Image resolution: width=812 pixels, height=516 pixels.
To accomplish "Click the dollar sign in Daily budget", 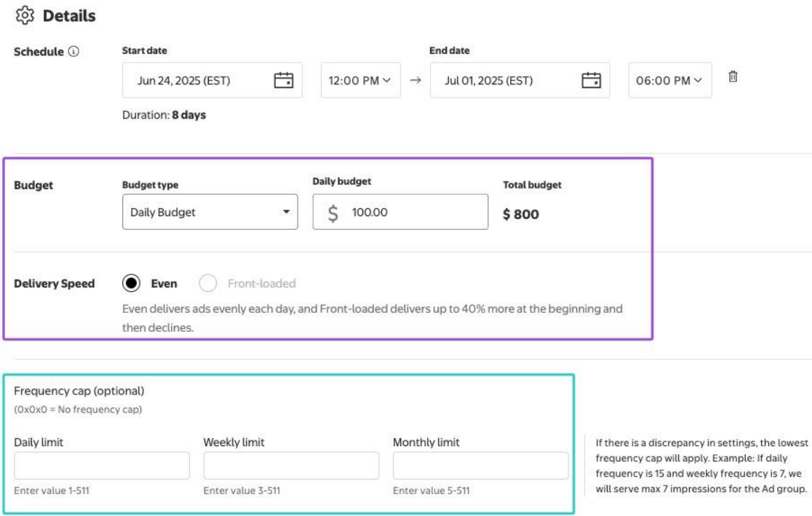I will click(333, 213).
